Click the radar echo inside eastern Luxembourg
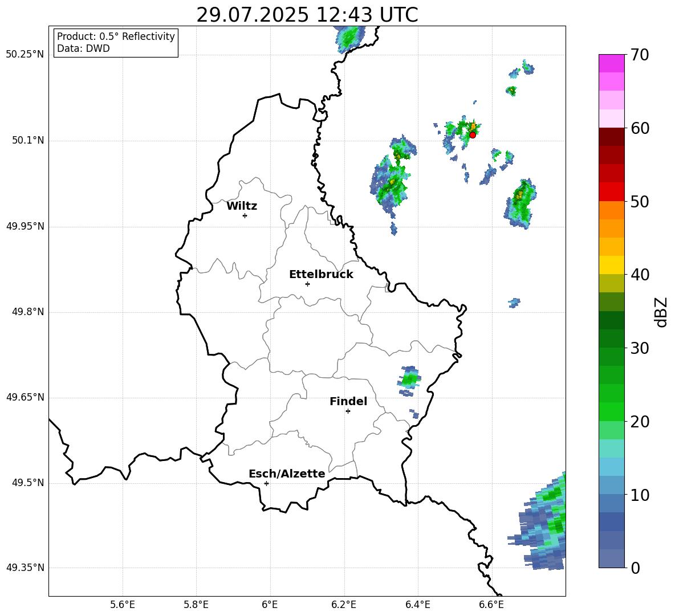The image size is (675, 616). 409,380
